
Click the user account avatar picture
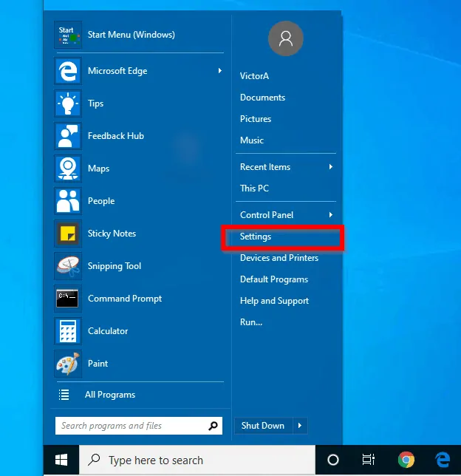(286, 38)
